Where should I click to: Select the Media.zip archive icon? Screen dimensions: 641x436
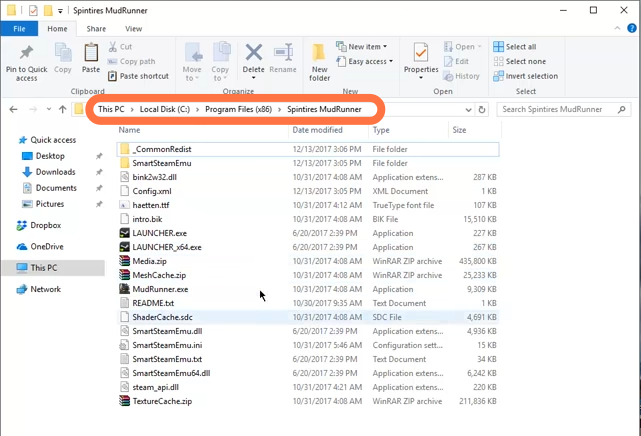[x=124, y=261]
